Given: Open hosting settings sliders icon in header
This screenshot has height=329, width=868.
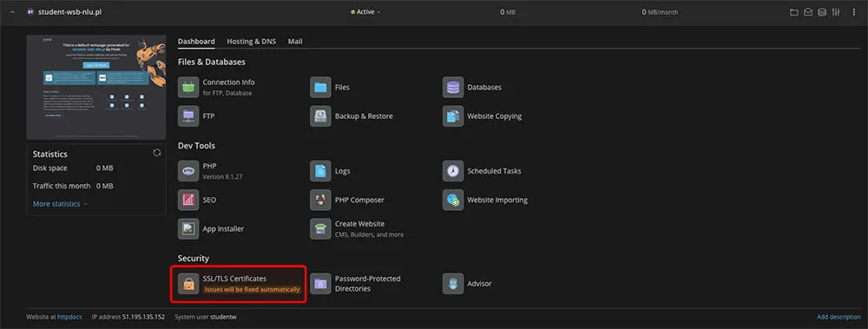Looking at the screenshot, I should 837,11.
